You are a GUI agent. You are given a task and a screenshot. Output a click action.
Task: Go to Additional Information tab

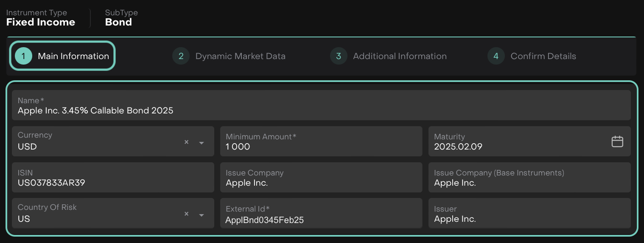pyautogui.click(x=400, y=56)
